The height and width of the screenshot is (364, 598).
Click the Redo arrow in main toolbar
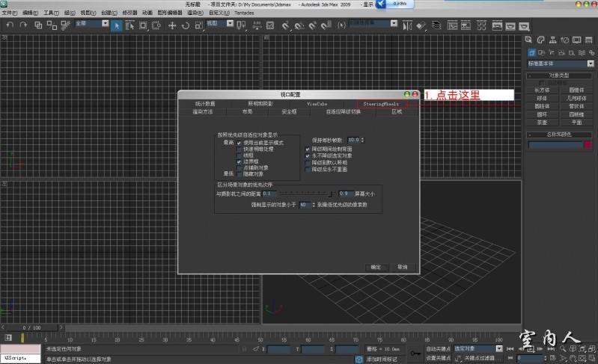click(x=24, y=25)
